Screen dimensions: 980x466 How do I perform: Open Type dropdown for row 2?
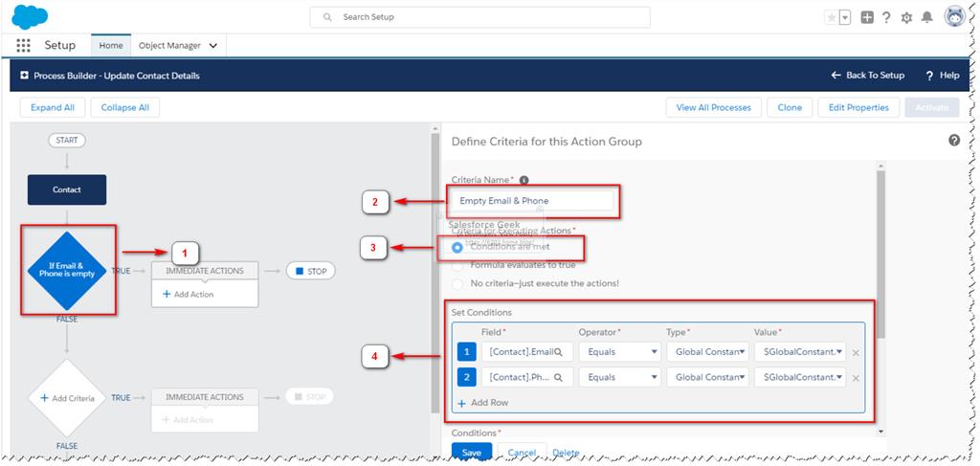707,377
